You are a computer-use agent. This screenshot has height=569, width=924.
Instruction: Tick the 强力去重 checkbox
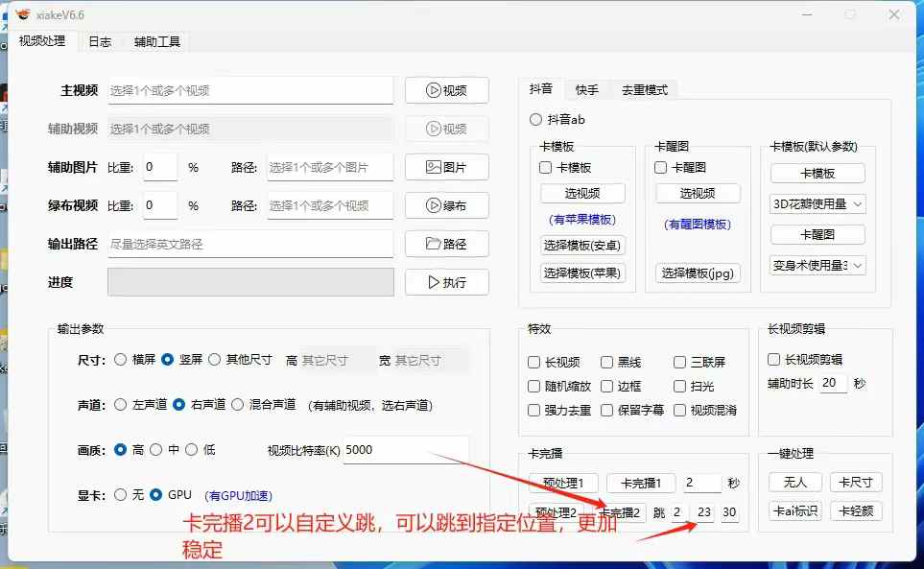click(534, 411)
